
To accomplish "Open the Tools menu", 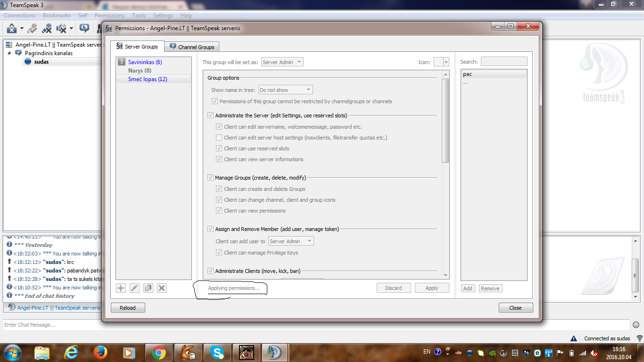I will 139,16.
